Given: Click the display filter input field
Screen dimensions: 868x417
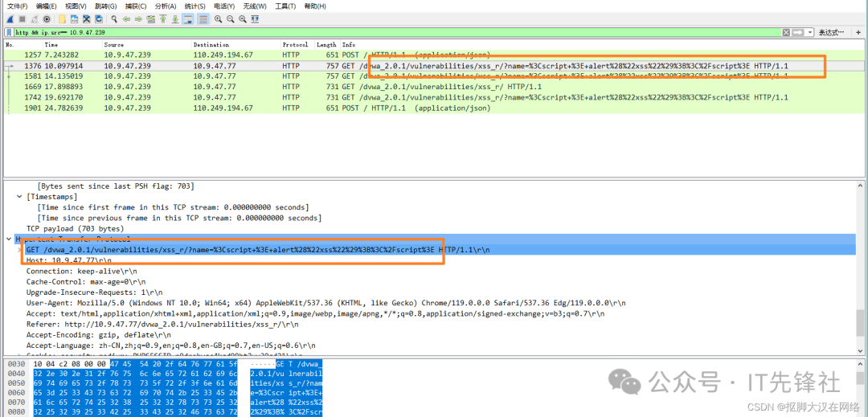Looking at the screenshot, I should tap(402, 32).
